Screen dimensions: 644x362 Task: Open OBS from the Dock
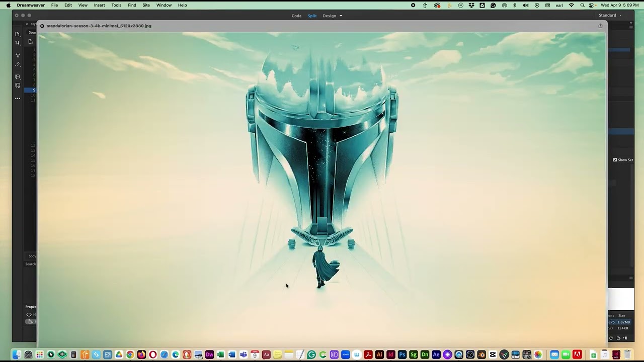(470, 354)
